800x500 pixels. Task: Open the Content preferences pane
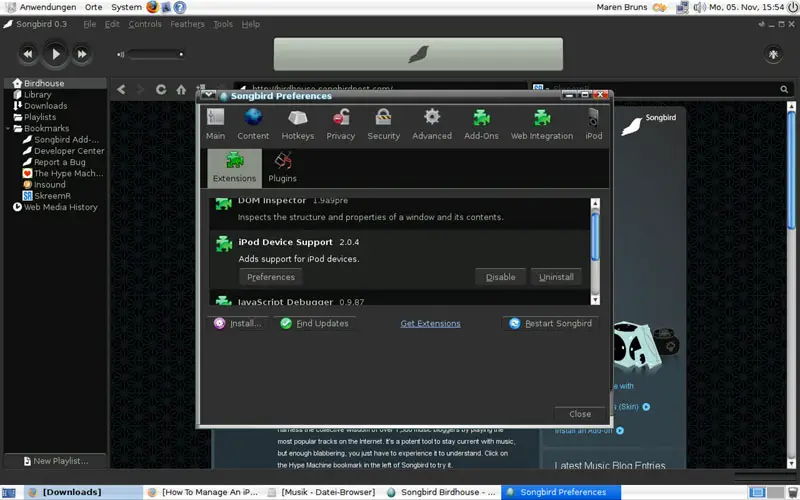pyautogui.click(x=253, y=124)
